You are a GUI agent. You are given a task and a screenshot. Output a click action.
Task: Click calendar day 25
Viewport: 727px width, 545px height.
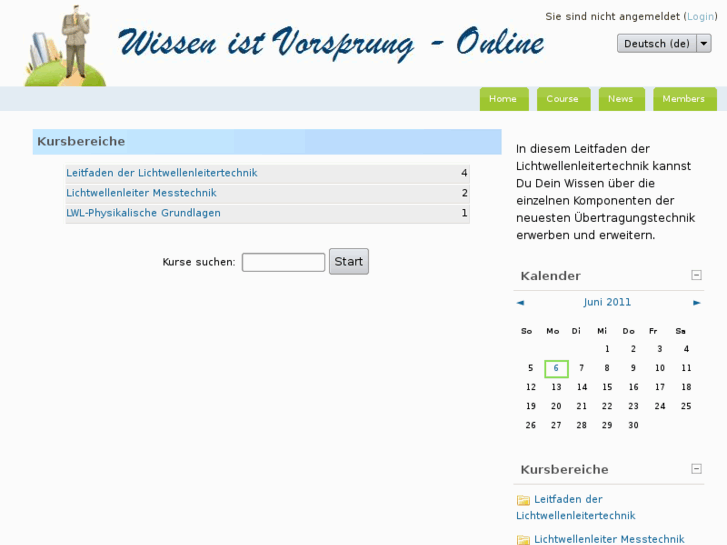[686, 406]
